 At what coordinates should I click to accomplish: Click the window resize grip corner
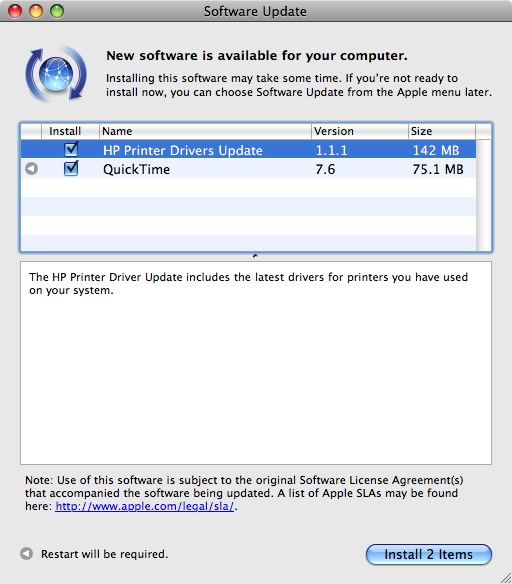click(x=505, y=577)
